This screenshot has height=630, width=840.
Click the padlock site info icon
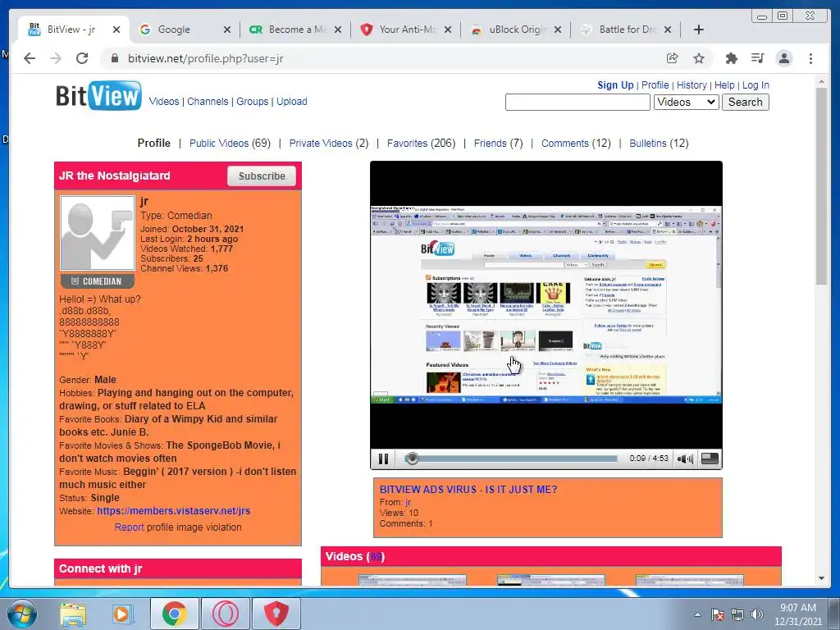[x=114, y=58]
